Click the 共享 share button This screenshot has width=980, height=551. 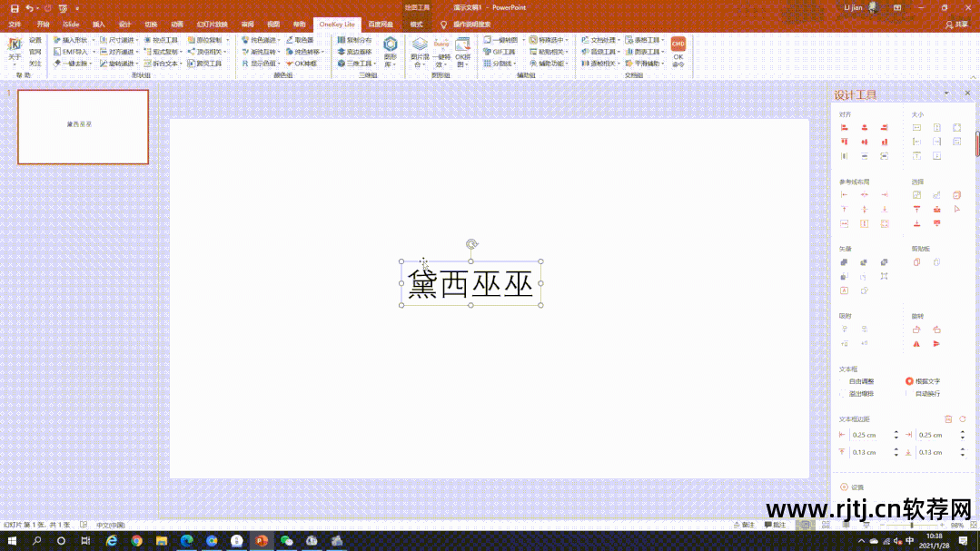(x=956, y=25)
